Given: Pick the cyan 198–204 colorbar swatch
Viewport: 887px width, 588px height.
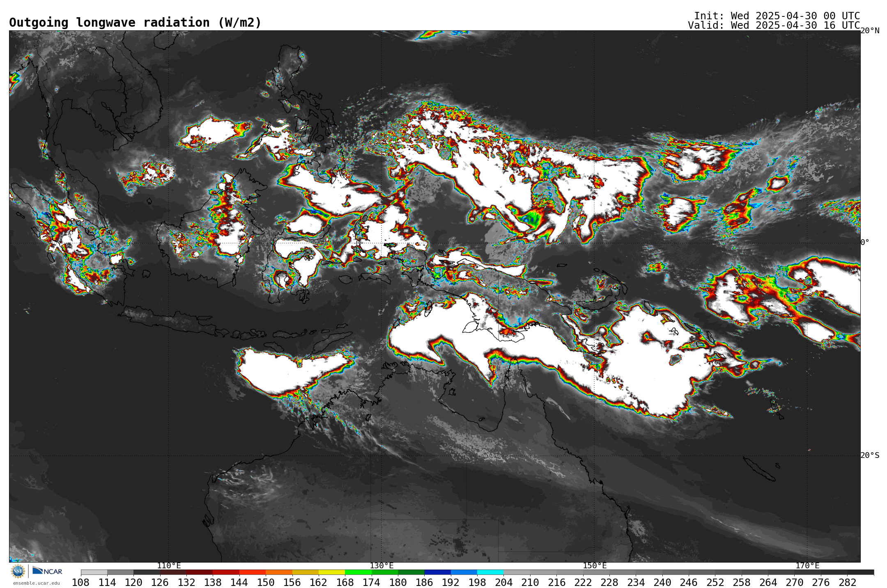Looking at the screenshot, I should tap(490, 572).
